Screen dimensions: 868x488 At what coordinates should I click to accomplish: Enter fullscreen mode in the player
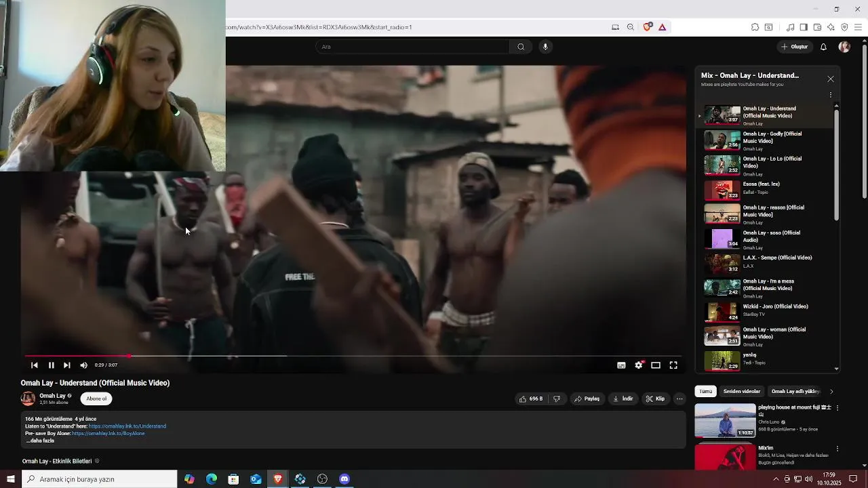673,365
